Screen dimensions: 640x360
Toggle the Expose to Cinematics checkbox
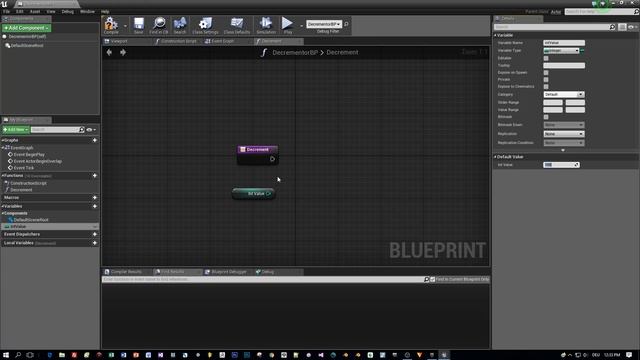pos(546,87)
